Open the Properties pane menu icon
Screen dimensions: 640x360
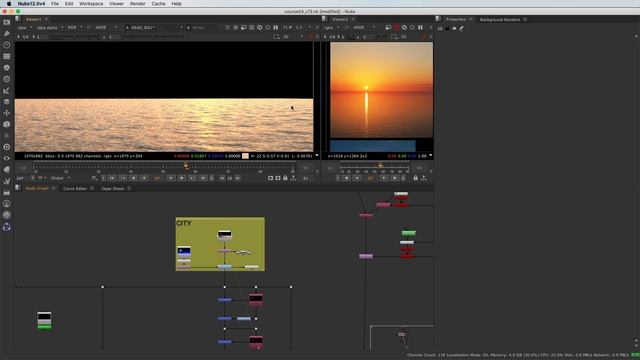tap(438, 19)
